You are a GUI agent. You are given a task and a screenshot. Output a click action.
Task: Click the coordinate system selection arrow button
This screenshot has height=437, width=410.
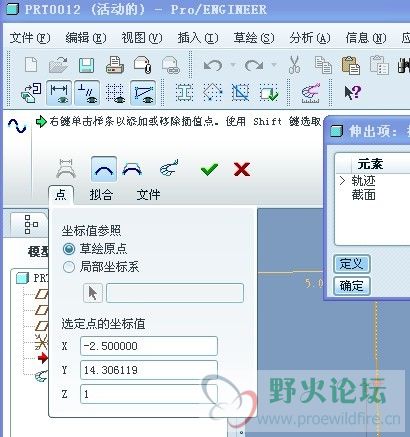click(x=92, y=293)
